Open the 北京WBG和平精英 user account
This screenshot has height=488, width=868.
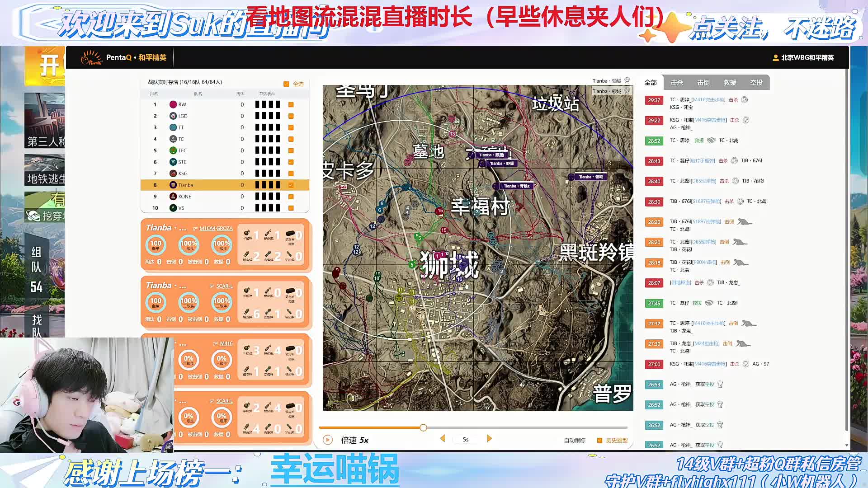tap(803, 57)
